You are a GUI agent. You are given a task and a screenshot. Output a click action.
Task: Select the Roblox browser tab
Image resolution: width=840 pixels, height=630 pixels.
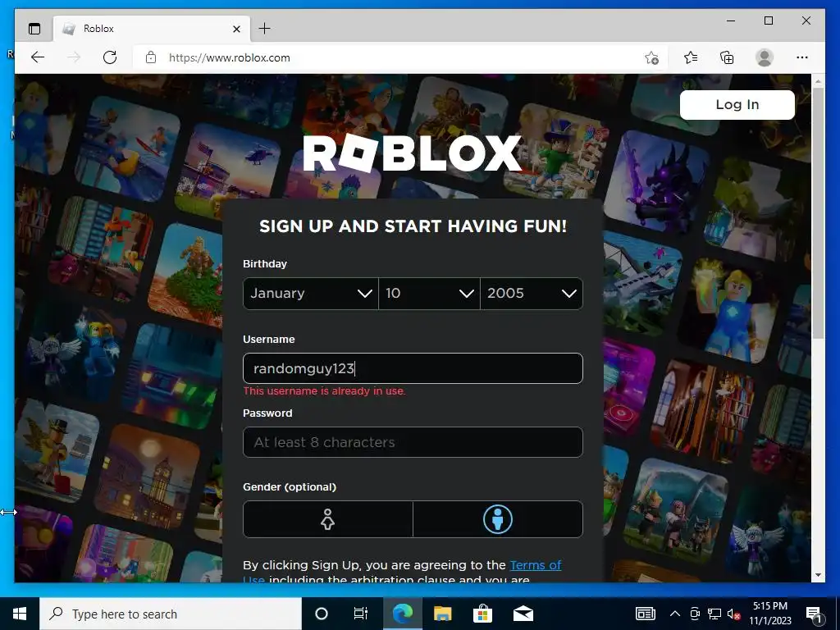(x=152, y=29)
